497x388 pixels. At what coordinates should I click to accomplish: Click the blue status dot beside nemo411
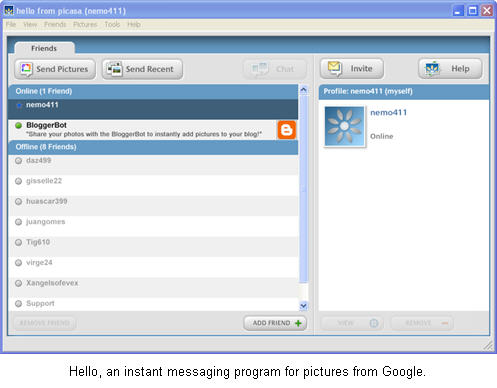(19, 105)
